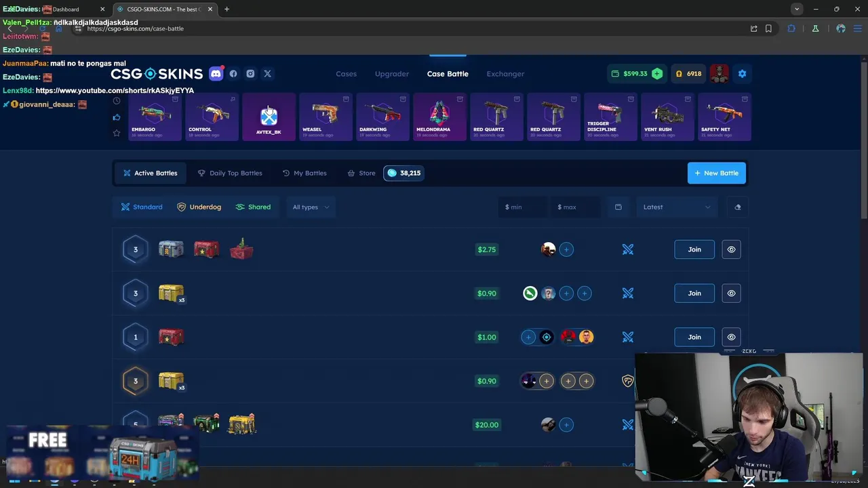868x488 pixels.
Task: Show favorite drops via star icon
Action: point(117,133)
